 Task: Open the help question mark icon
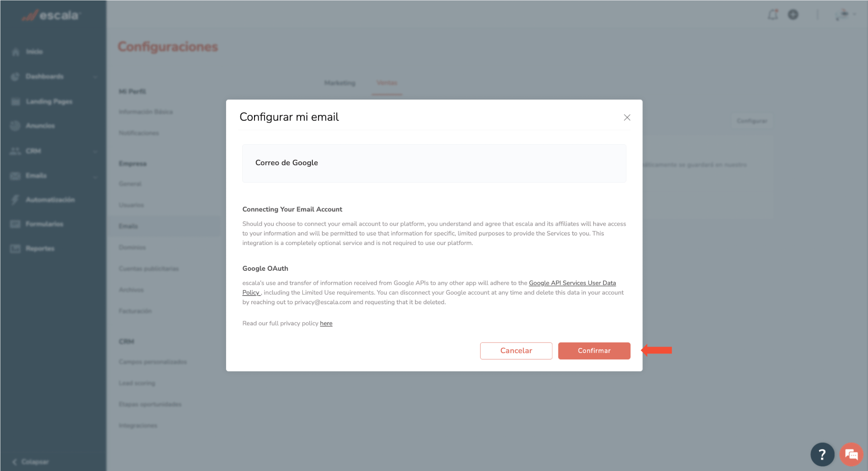click(x=822, y=454)
